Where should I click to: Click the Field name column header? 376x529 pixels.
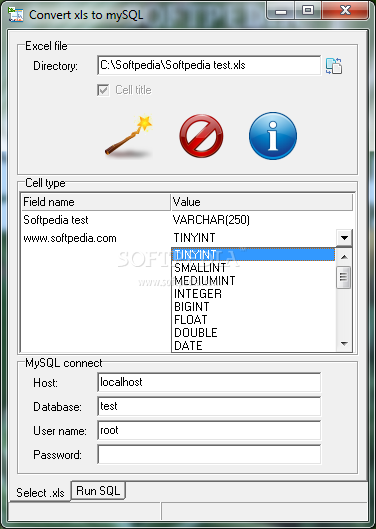tap(96, 202)
